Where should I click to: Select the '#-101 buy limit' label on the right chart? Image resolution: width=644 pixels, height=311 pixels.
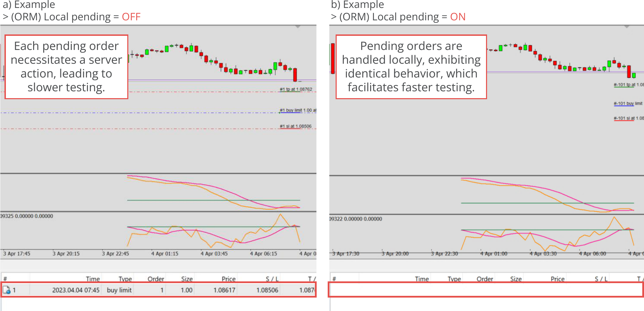tap(628, 103)
